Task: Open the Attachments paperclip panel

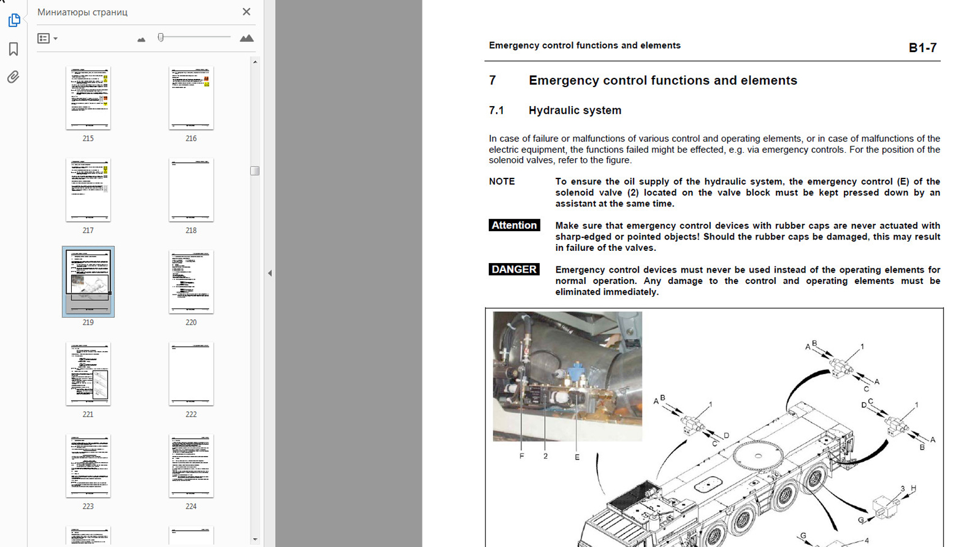Action: (13, 77)
